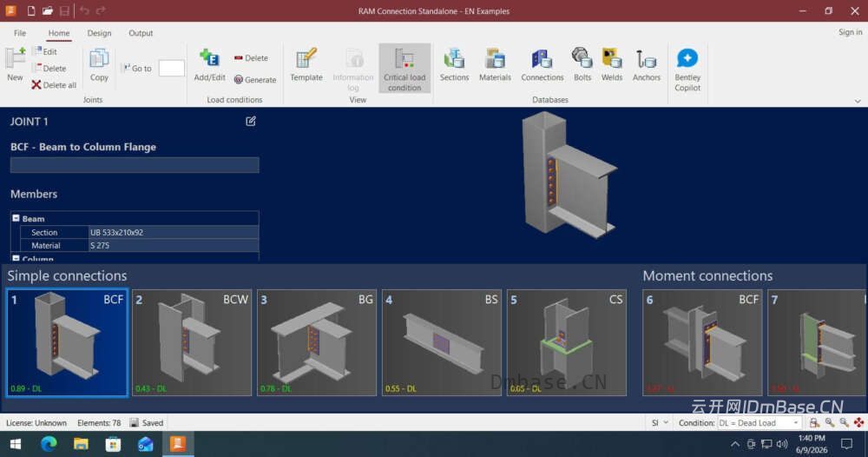Click the 3D beam-column model view

[569, 175]
